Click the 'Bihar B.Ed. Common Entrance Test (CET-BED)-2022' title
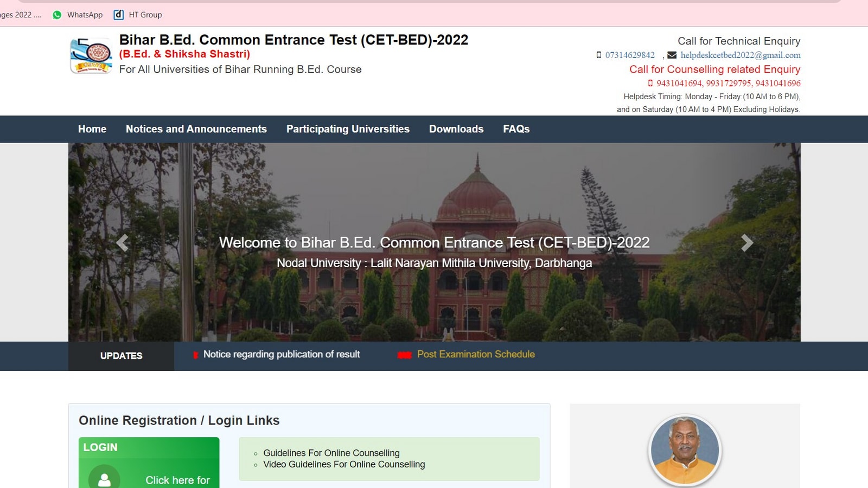Image resolution: width=868 pixels, height=488 pixels. pos(293,40)
